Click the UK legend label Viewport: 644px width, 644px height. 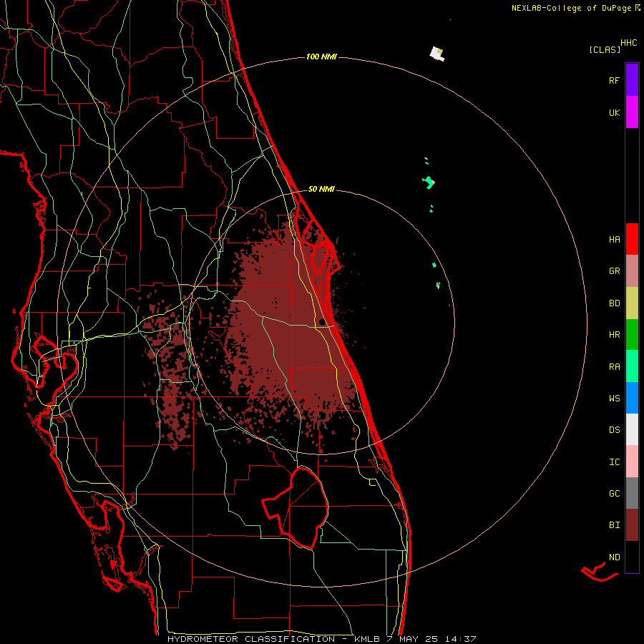click(x=614, y=112)
